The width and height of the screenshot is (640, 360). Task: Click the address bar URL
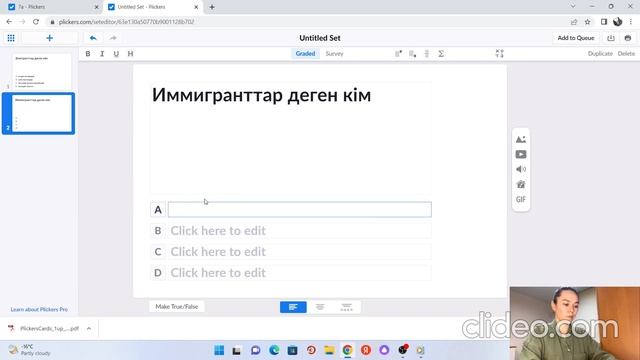point(127,22)
